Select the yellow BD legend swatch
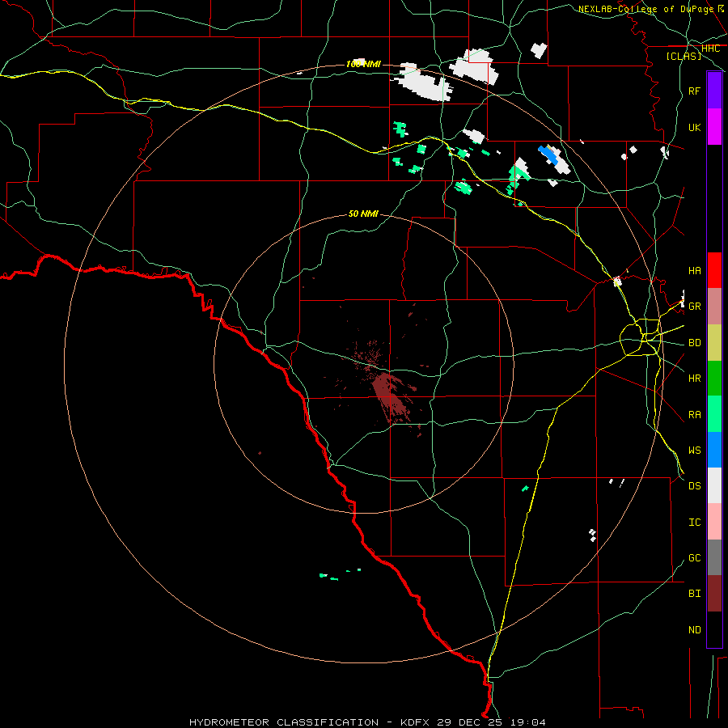The image size is (728, 728). 714,343
